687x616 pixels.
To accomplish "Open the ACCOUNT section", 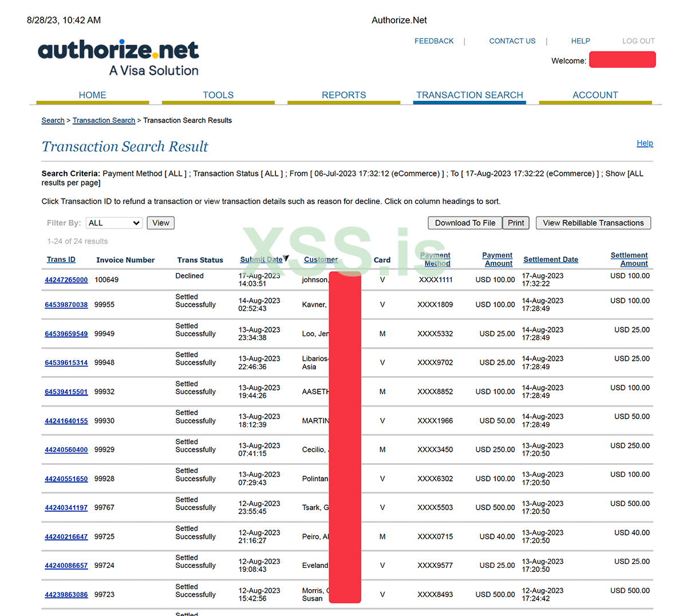I will tap(595, 94).
